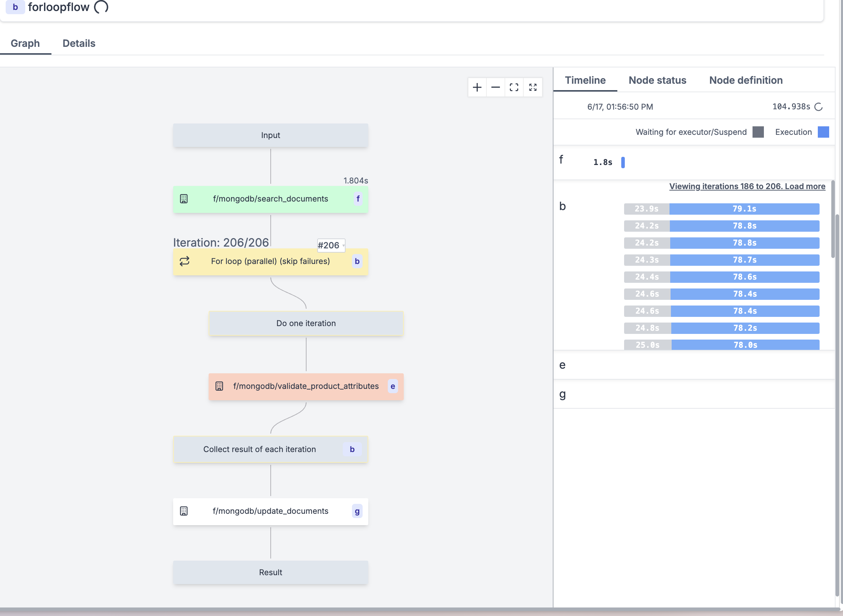Click the 78.0s execution bar

click(745, 345)
